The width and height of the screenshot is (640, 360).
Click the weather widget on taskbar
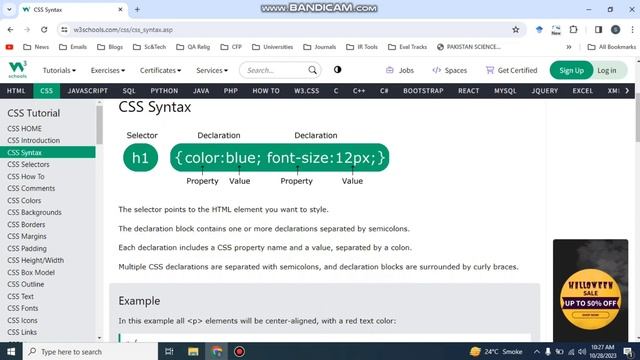click(496, 351)
